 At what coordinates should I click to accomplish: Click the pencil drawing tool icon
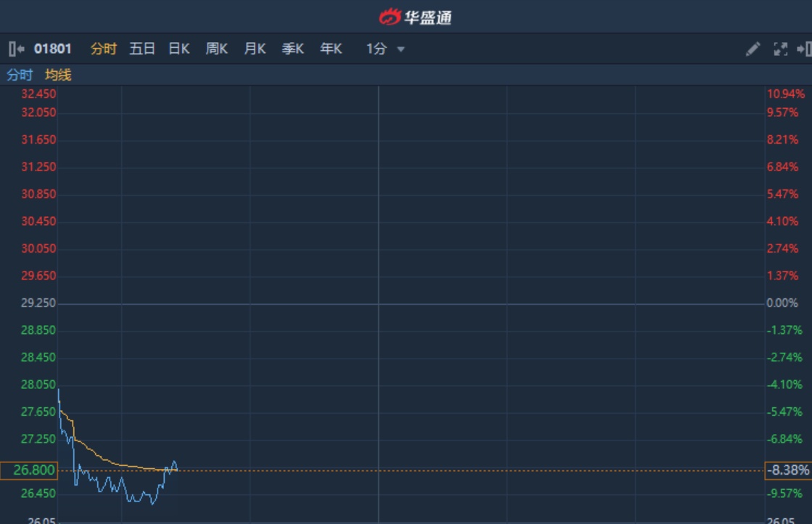(x=752, y=49)
